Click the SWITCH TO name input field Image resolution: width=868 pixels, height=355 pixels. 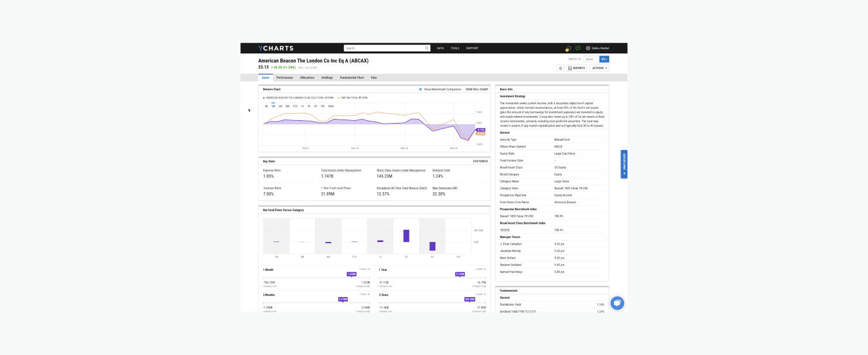click(x=591, y=59)
